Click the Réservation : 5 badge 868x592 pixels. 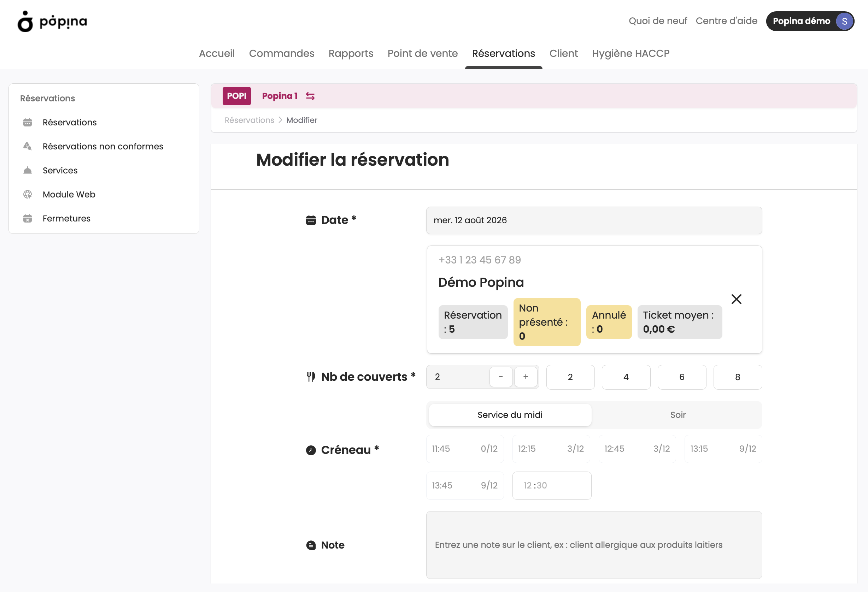pyautogui.click(x=473, y=322)
